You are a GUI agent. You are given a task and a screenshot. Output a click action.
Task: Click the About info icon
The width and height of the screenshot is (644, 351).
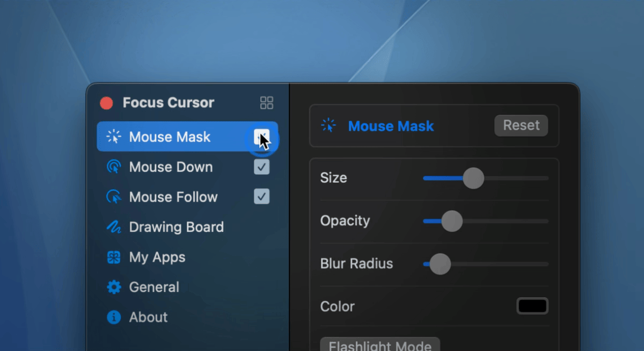[114, 317]
